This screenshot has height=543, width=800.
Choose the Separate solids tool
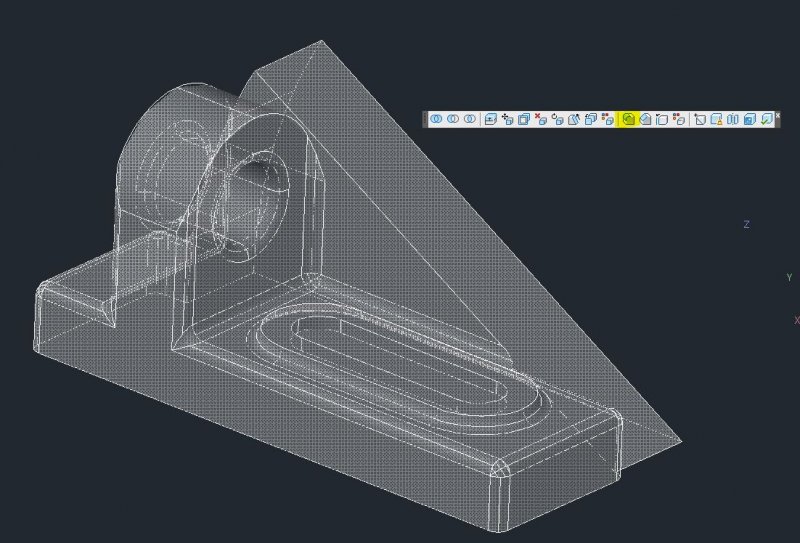733,119
